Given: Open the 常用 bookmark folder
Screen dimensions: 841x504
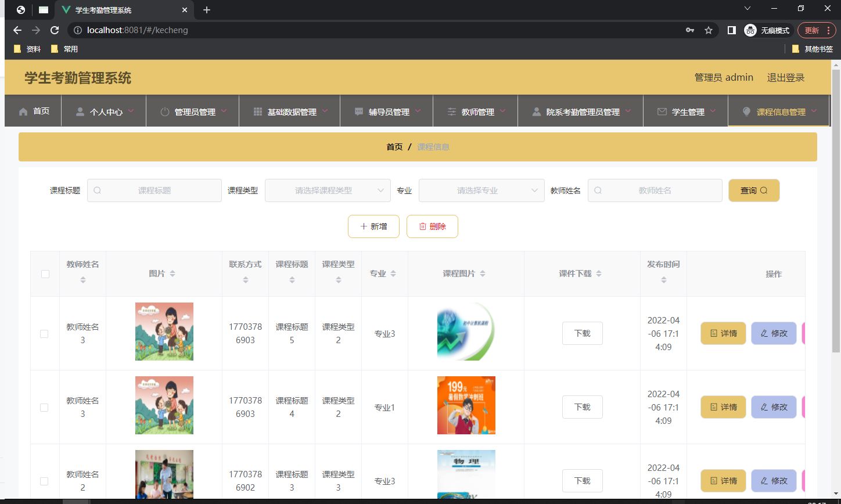Looking at the screenshot, I should coord(64,49).
